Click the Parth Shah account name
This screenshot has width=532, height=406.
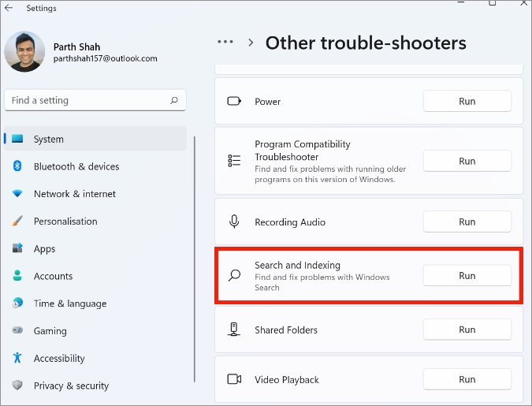pyautogui.click(x=76, y=47)
